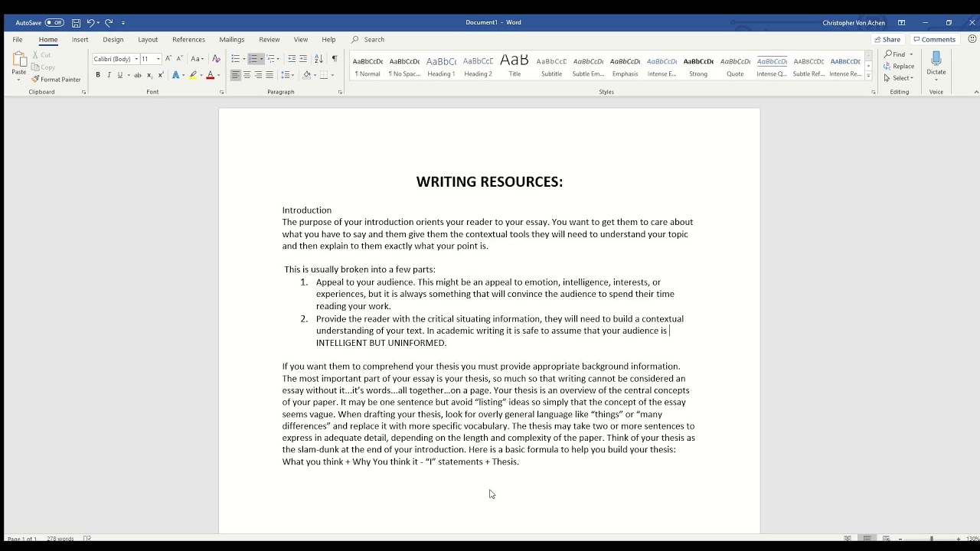
Task: Click the Format Painter tool
Action: click(56, 80)
